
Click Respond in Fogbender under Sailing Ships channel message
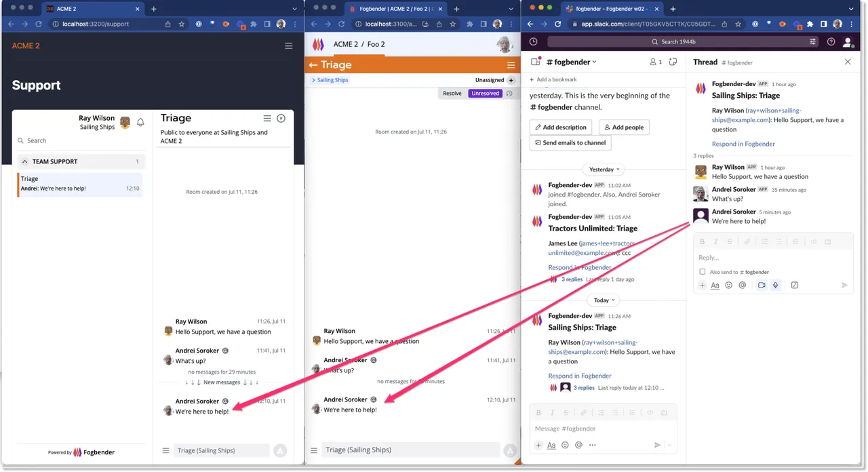tap(580, 376)
